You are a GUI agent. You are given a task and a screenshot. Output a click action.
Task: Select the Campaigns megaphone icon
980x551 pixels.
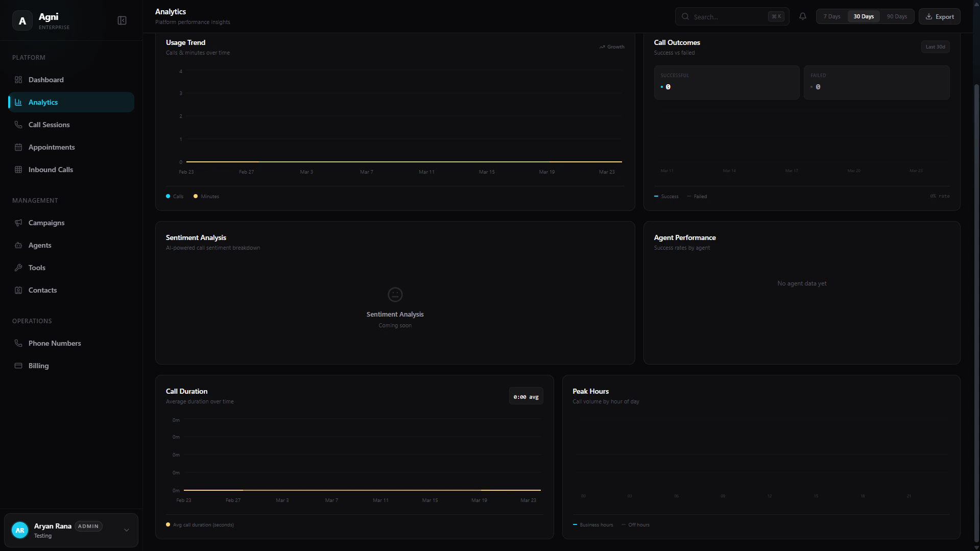click(x=18, y=223)
